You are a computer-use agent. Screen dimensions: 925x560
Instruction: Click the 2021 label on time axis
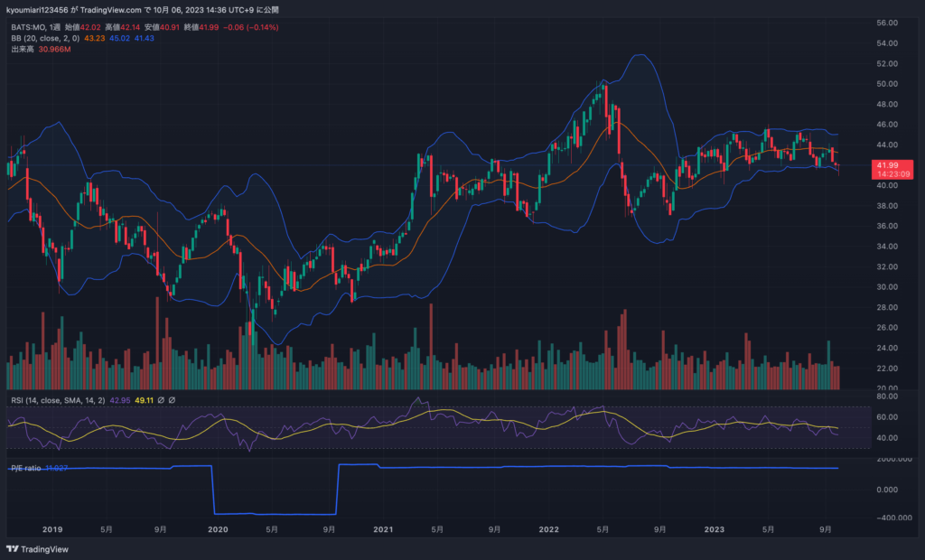tap(383, 529)
